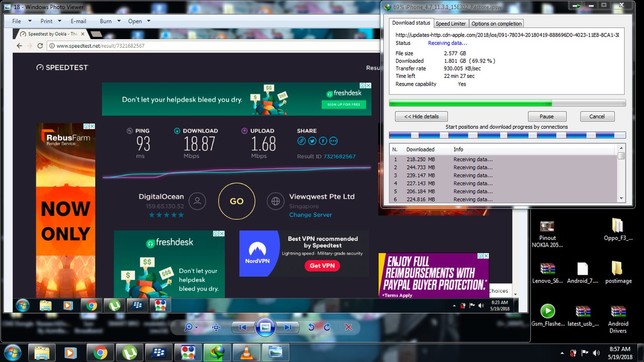644x362 pixels.
Task: Click the 22 min 27 sec time left value
Action: [459, 76]
